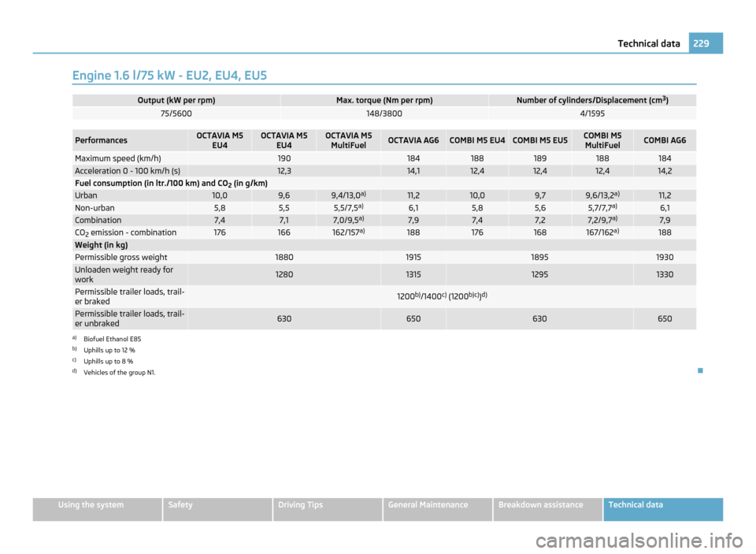Click the unladen weight value 1330
The width and height of the screenshot is (756, 554).
[x=665, y=274]
